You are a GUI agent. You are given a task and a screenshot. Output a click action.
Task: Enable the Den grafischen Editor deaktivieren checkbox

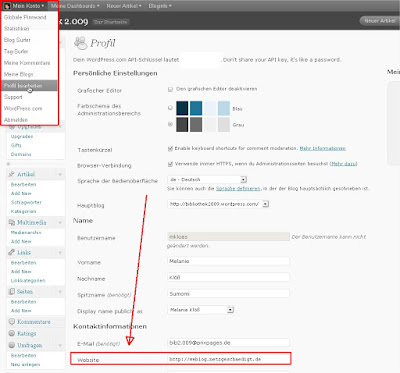tap(170, 89)
